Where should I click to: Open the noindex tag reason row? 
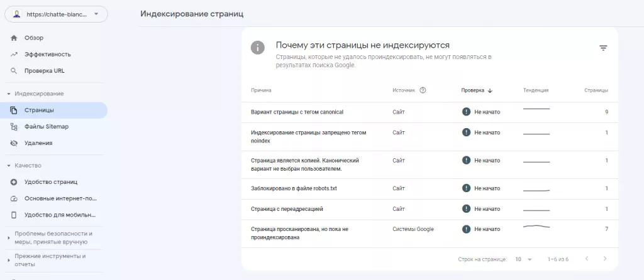430,136
